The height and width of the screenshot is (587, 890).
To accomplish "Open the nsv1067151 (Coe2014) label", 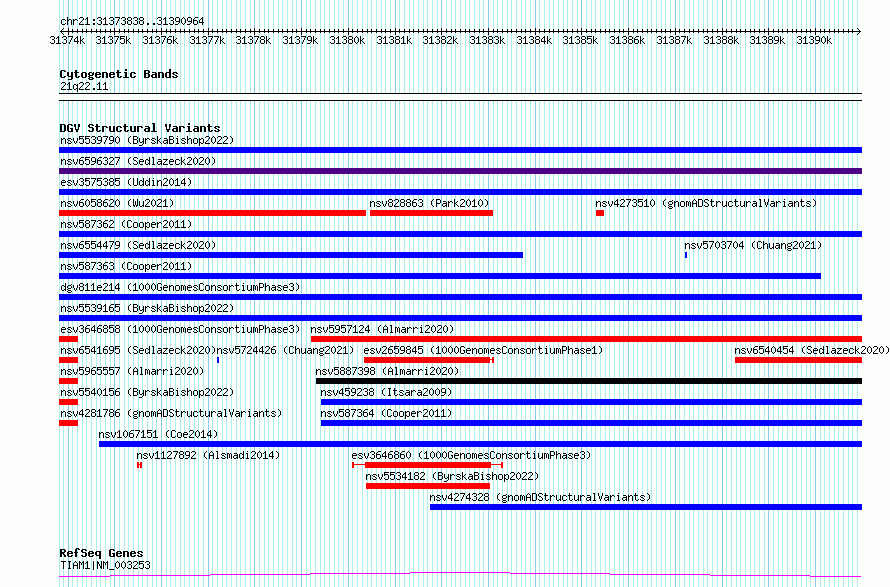I will [158, 434].
